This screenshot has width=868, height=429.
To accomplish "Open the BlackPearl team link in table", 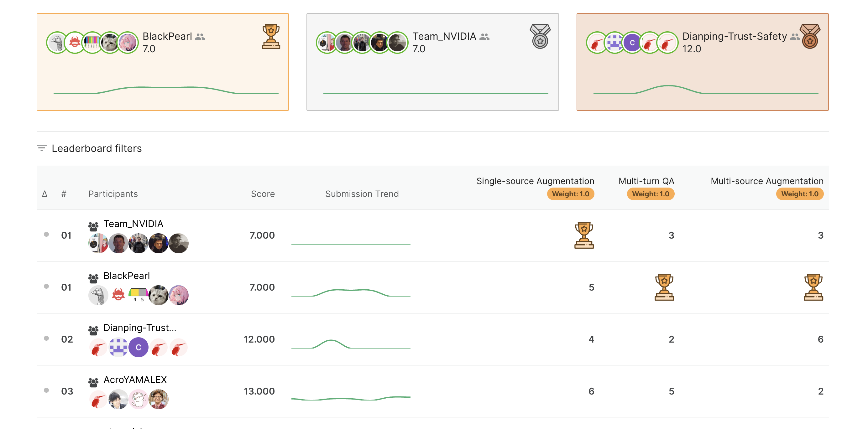I will (x=126, y=276).
